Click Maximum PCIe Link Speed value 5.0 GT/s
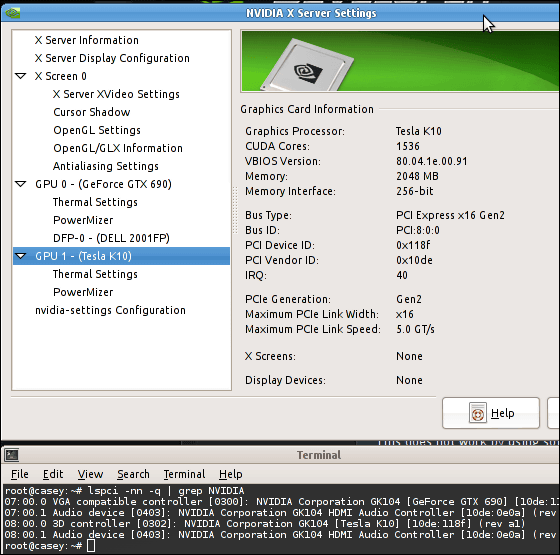Screen dimensions: 560x555 (x=415, y=329)
